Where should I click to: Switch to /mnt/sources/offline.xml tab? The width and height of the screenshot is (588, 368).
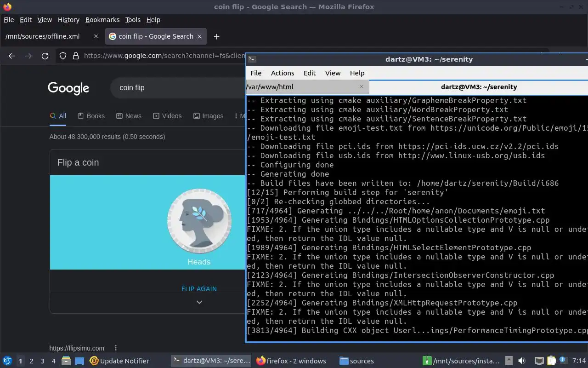coord(52,36)
